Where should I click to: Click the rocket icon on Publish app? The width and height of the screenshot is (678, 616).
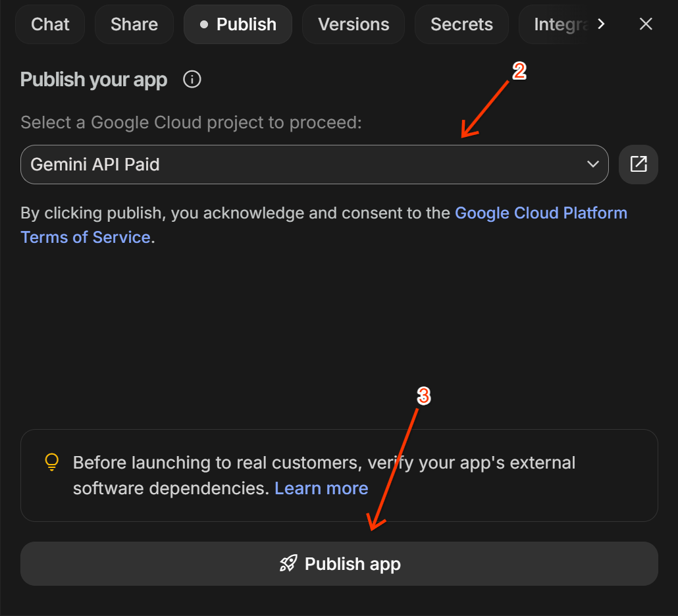pyautogui.click(x=288, y=563)
